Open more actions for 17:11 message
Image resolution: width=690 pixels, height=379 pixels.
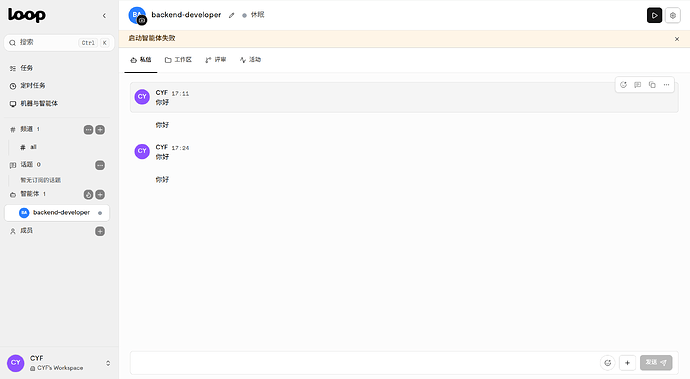pos(666,85)
